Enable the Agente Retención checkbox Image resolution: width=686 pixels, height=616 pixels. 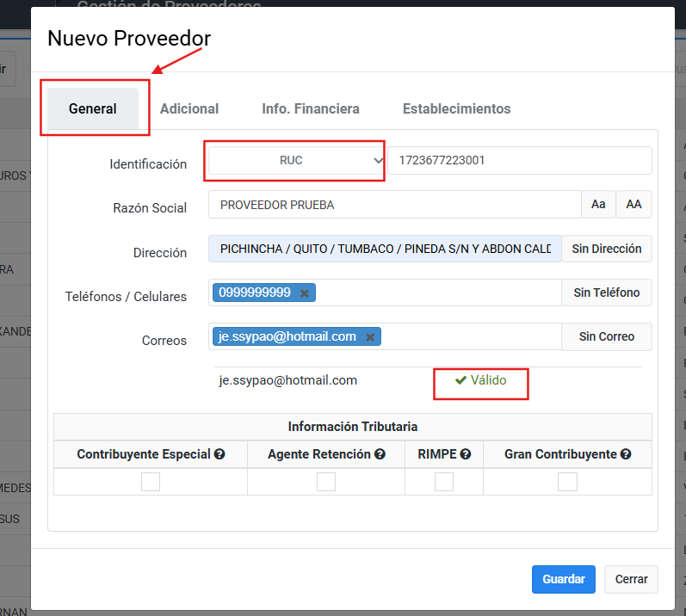326,482
